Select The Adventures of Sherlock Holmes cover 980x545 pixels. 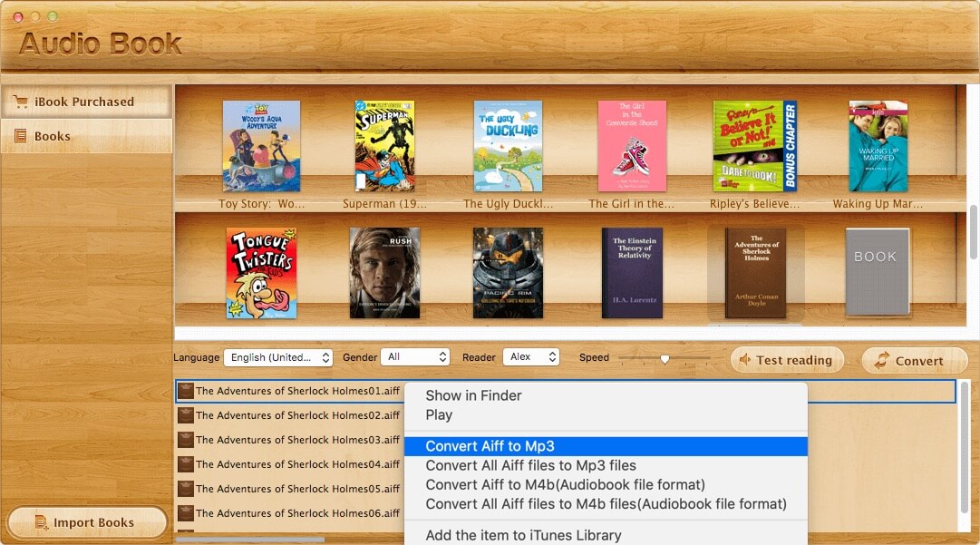click(755, 273)
